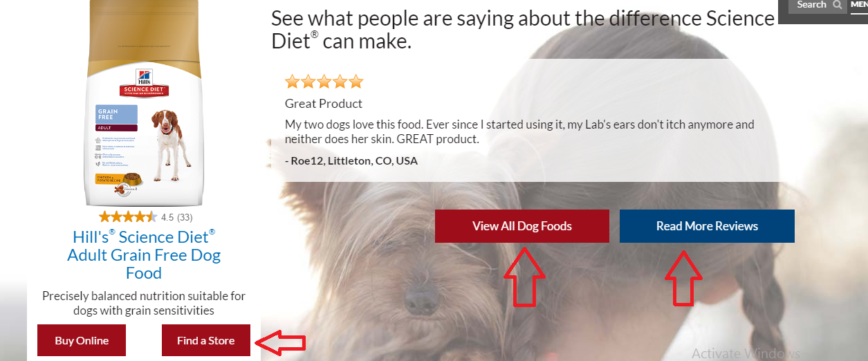This screenshot has height=361, width=868.
Task: Click the 4.5 star rating under product
Action: pos(128,217)
